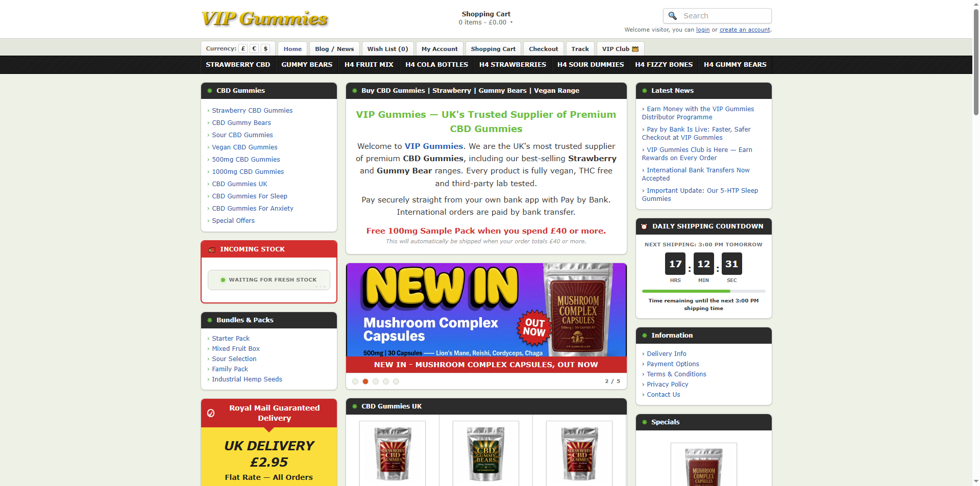Click the create an account link

(x=745, y=30)
